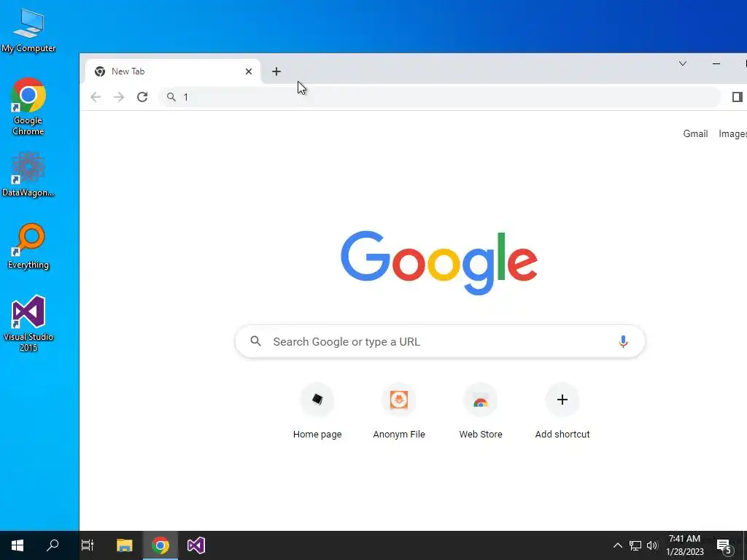Click the address bar containing 1
This screenshot has height=560, width=747.
click(439, 97)
